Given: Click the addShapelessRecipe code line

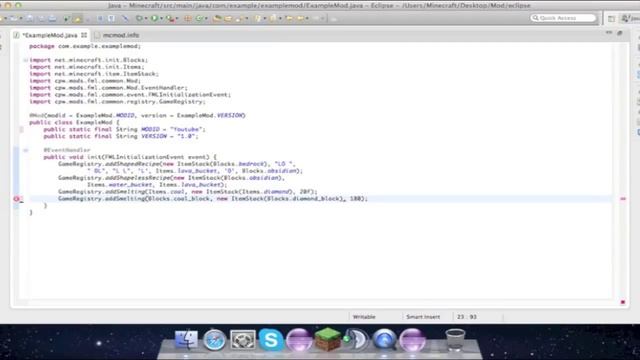Looking at the screenshot, I should tap(171, 178).
